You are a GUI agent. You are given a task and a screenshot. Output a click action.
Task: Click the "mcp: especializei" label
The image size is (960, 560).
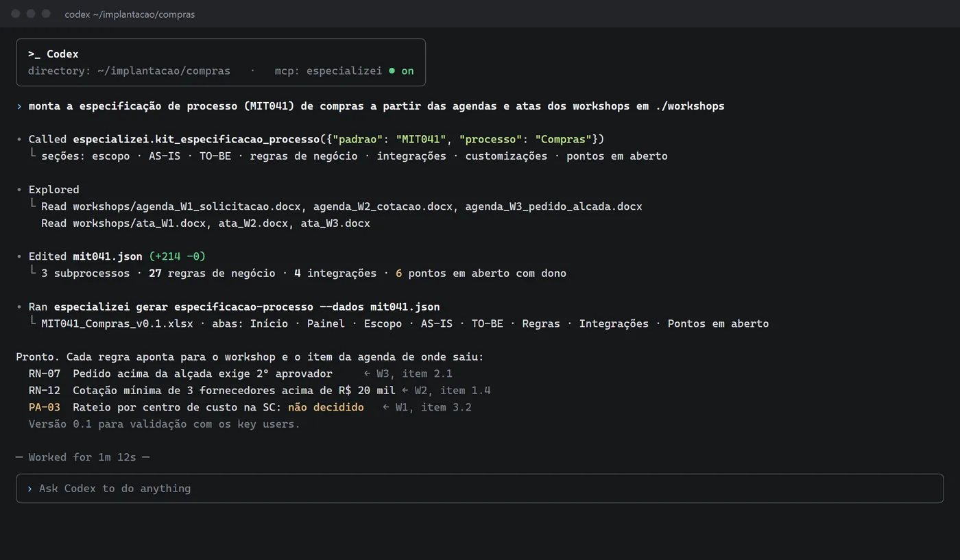click(328, 71)
